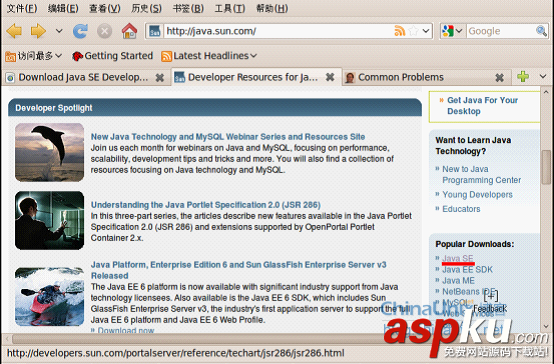Click the kayaker Java EE thumbnail

pos(49,297)
